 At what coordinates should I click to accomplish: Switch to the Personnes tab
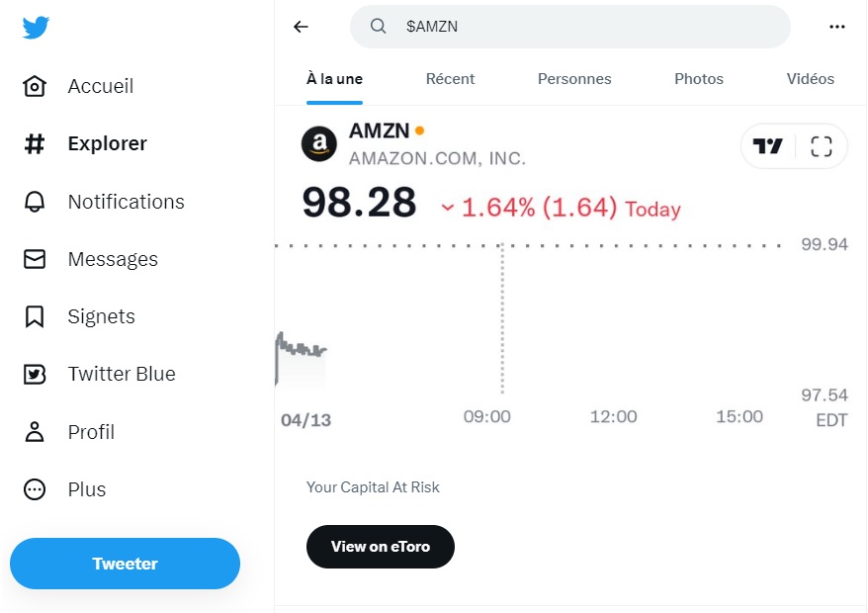574,79
